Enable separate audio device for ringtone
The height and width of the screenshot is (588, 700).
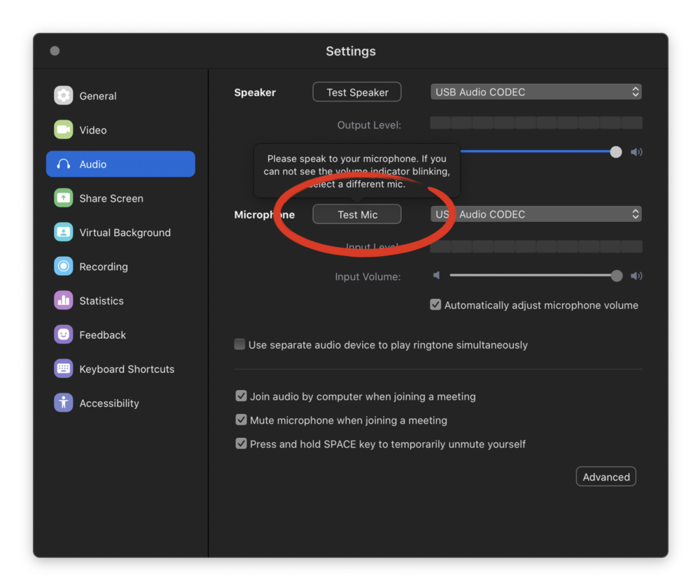[x=240, y=344]
